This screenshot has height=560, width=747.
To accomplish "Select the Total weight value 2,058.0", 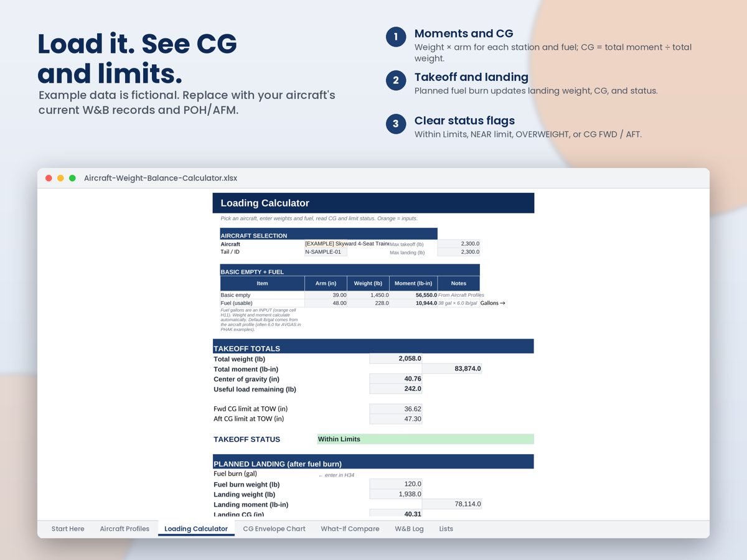I will 396,358.
